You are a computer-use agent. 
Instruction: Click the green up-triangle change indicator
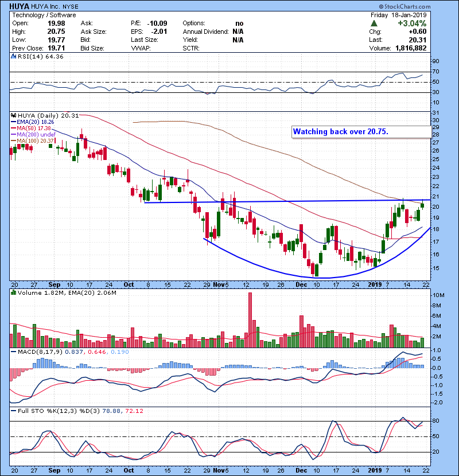tap(374, 24)
